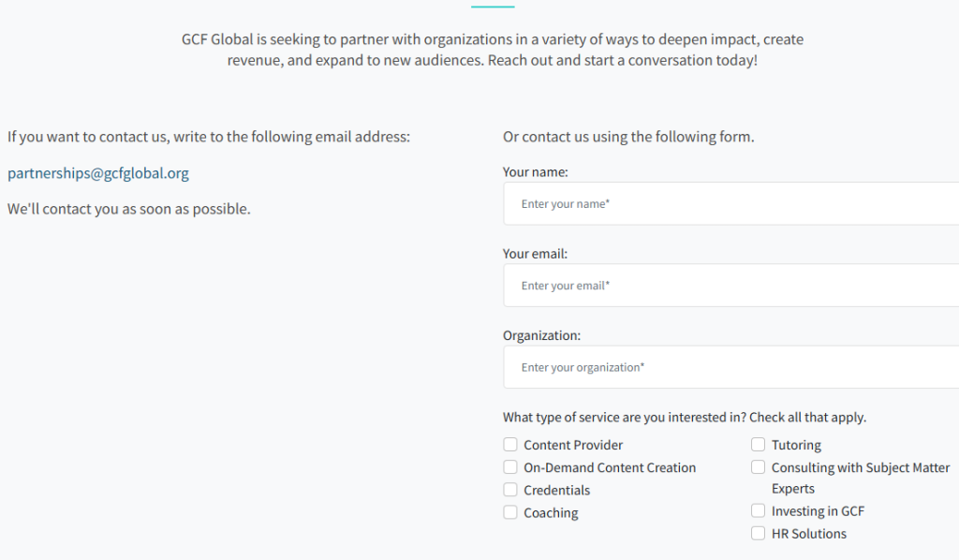The image size is (959, 560).
Task: Click the 'Enter your name' input field
Action: (x=730, y=203)
